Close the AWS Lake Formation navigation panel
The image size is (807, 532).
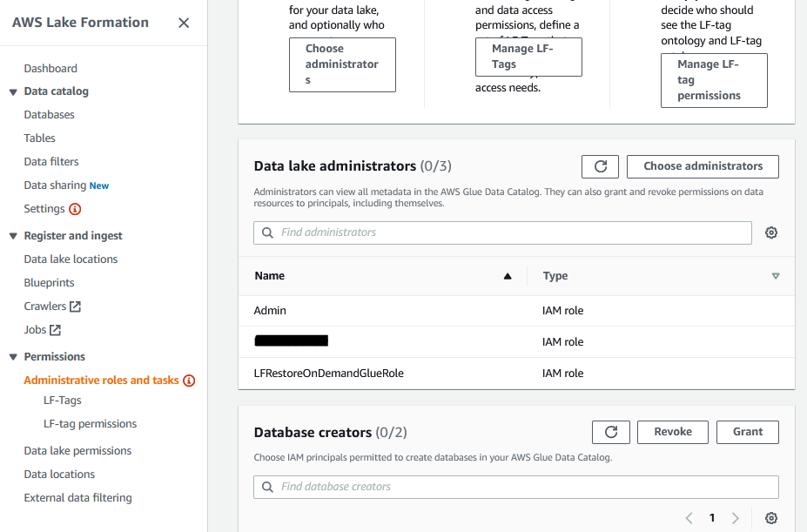[184, 23]
